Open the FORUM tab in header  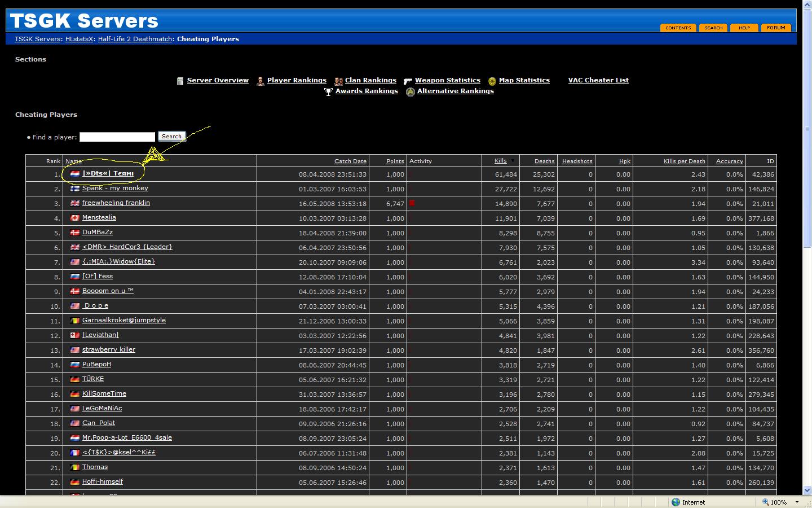click(776, 28)
